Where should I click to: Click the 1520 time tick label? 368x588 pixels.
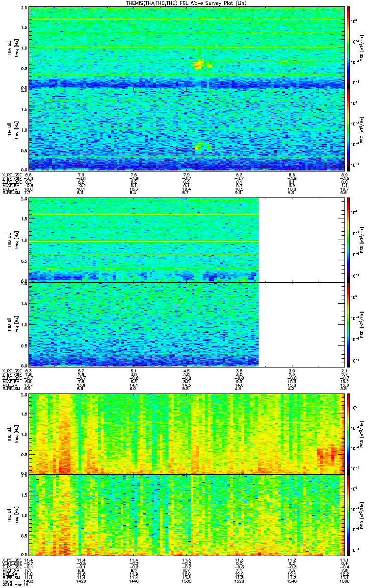coord(239,581)
